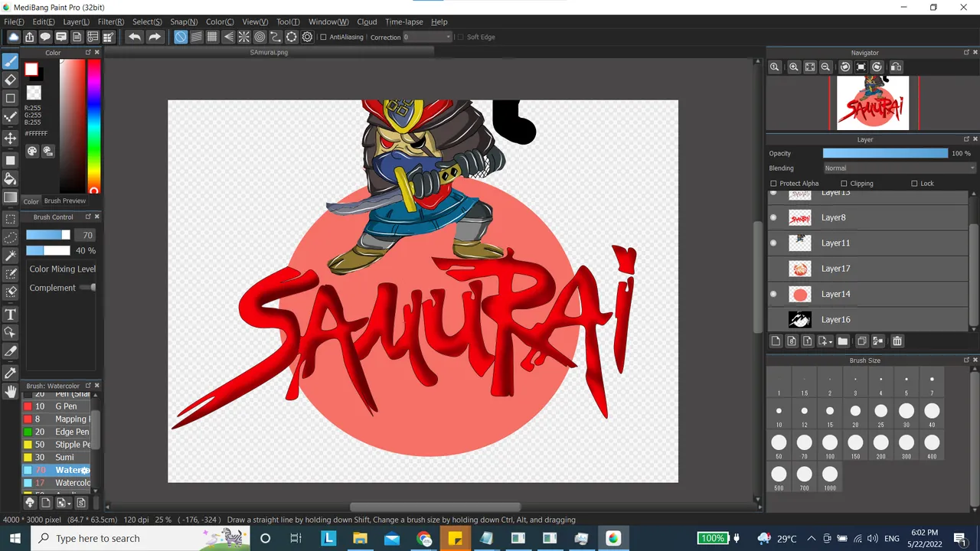Open the Layer menu
Image resolution: width=980 pixels, height=551 pixels.
click(x=76, y=21)
